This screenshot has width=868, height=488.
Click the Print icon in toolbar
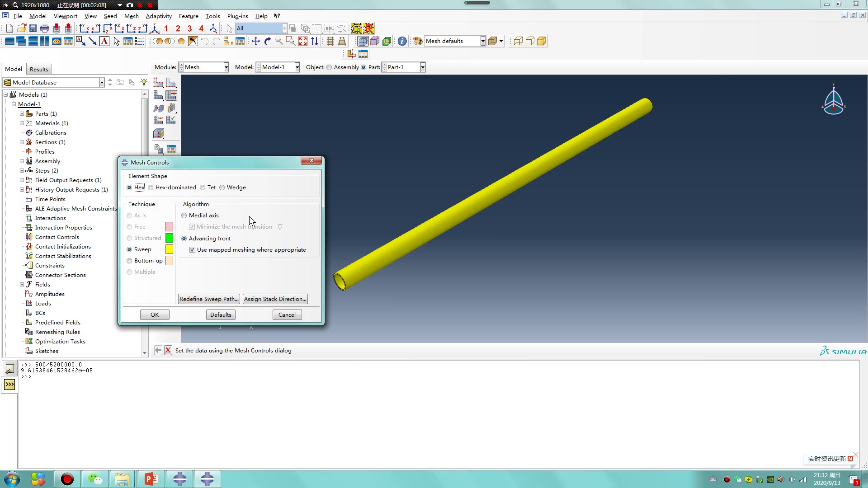pos(45,28)
